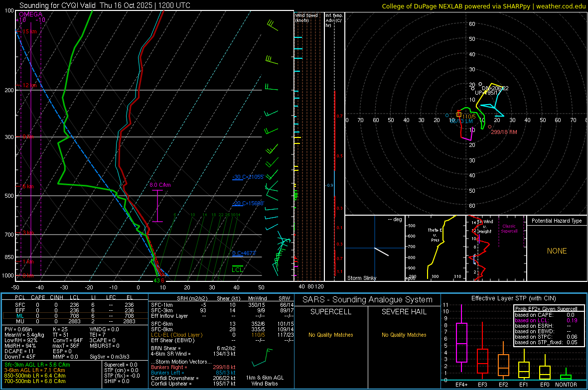Viewport: 588px width, 390px height.
Task: Select the EFF parcel row
Action: click(75, 310)
